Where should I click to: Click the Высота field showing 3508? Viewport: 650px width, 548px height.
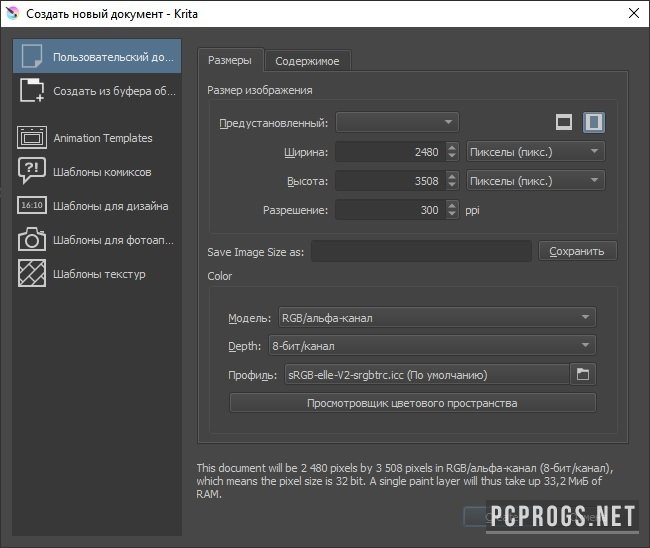pos(391,181)
